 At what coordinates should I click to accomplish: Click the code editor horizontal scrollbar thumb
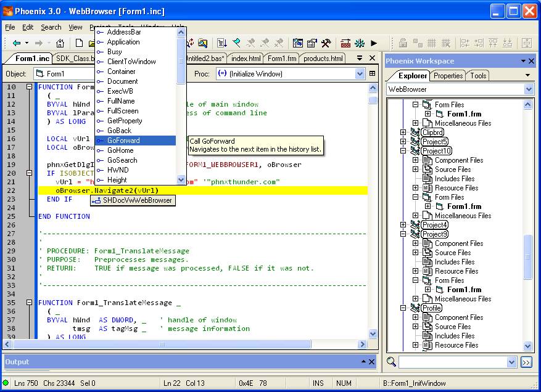click(x=162, y=344)
